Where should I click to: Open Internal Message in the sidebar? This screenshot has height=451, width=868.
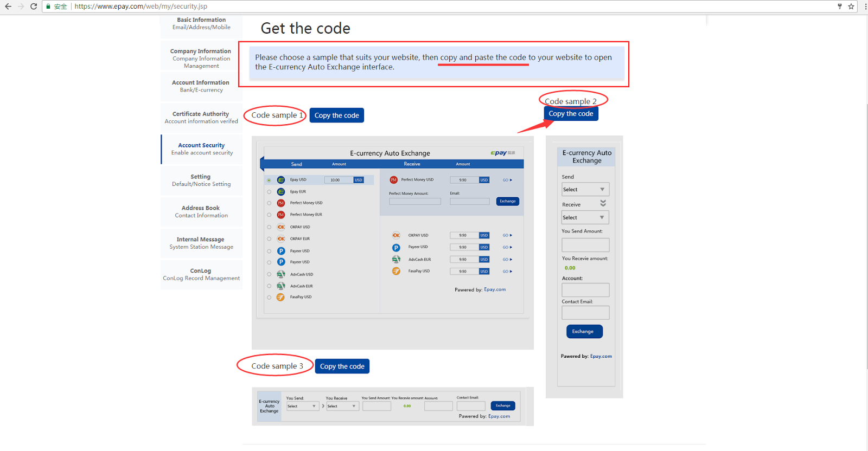coord(201,243)
